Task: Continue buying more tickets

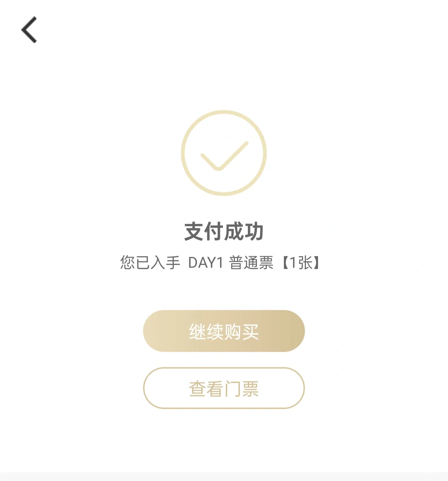Action: click(x=224, y=331)
